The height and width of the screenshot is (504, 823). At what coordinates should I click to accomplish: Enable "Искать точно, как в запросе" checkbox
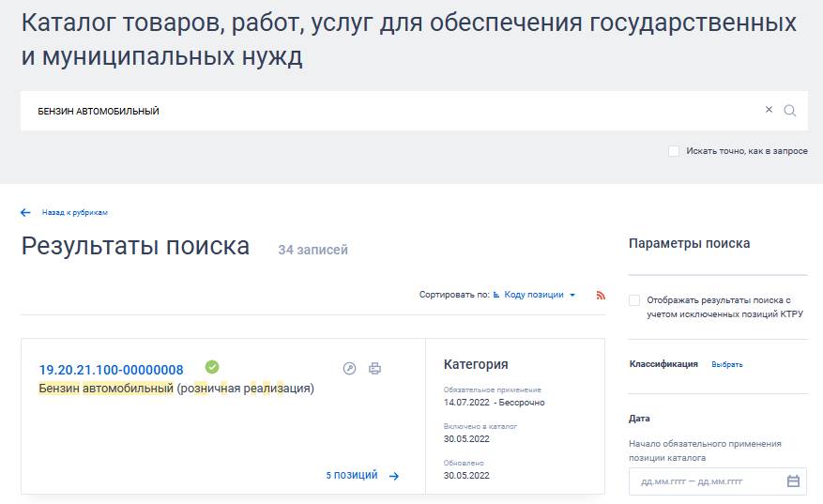pyautogui.click(x=674, y=151)
